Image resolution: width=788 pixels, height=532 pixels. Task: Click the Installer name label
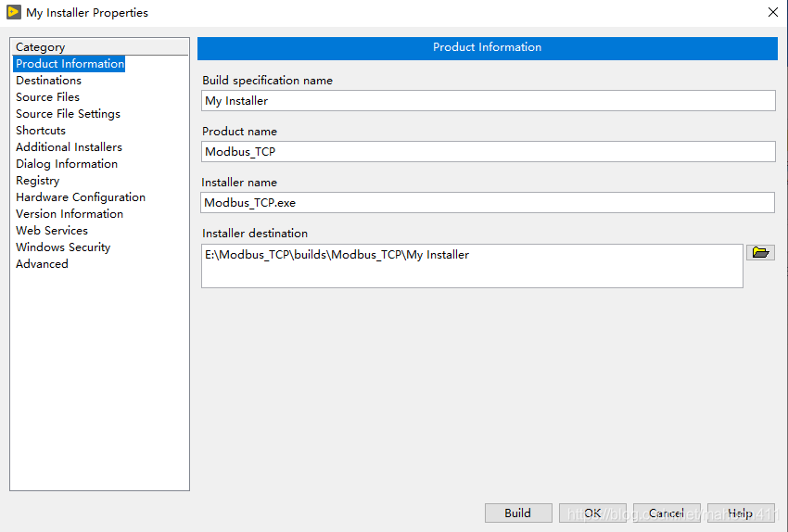(x=239, y=183)
